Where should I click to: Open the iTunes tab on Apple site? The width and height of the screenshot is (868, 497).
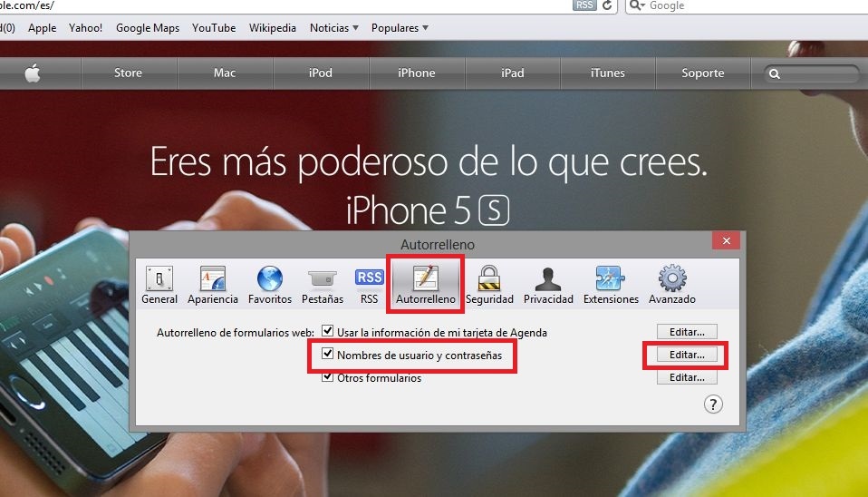click(x=607, y=73)
